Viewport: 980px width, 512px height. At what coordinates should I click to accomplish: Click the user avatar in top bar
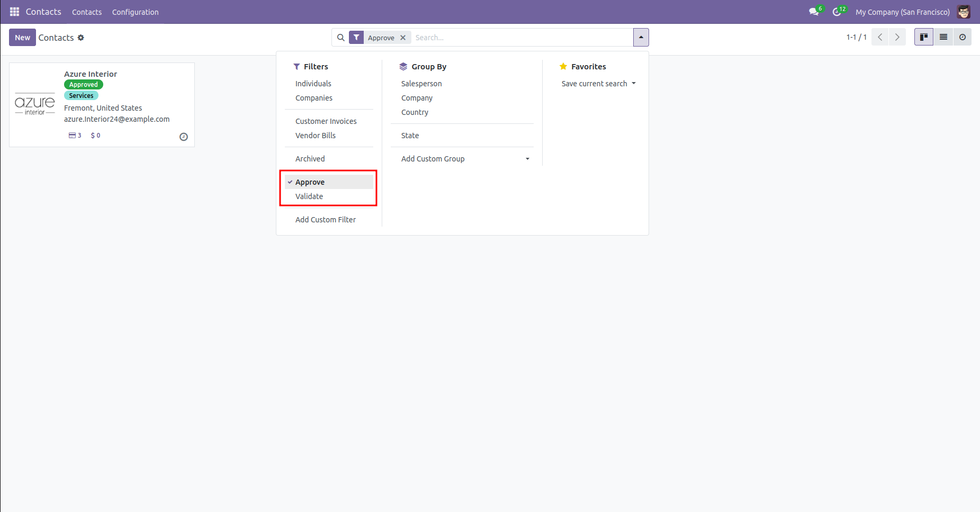pos(964,12)
